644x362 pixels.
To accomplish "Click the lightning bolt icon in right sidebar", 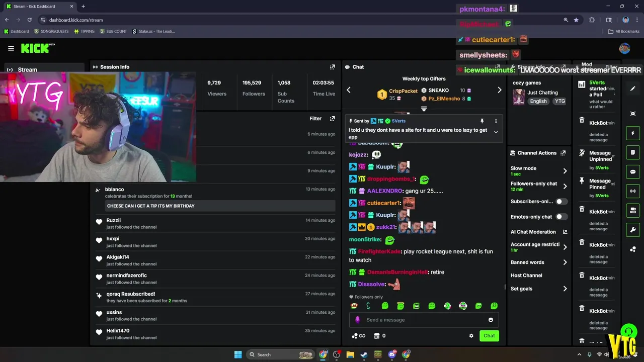I will pos(633,133).
